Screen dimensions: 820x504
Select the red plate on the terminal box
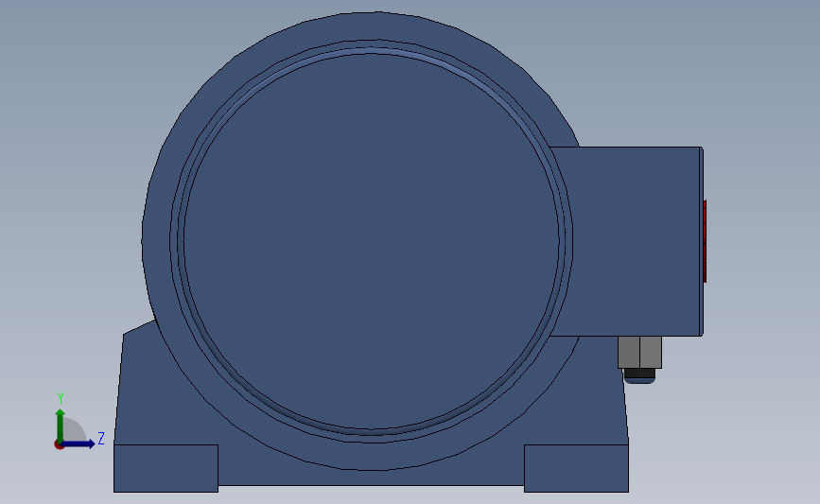[705, 241]
